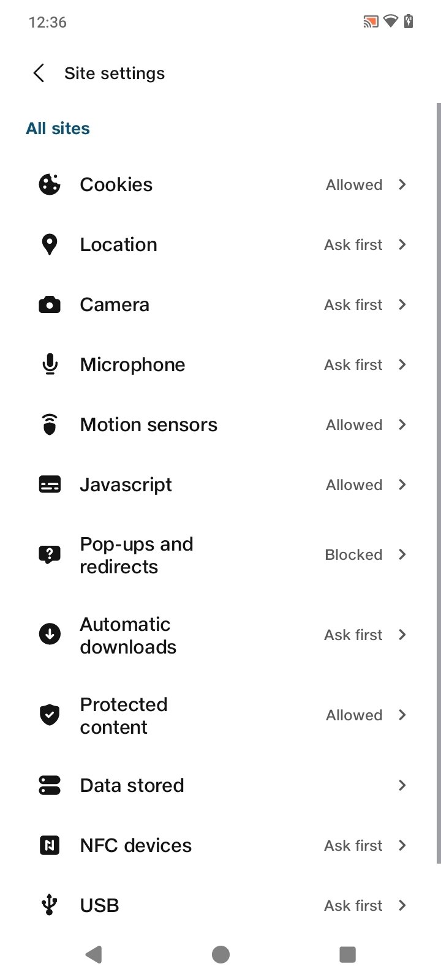Tap the Camera icon
441x980 pixels.
50,304
